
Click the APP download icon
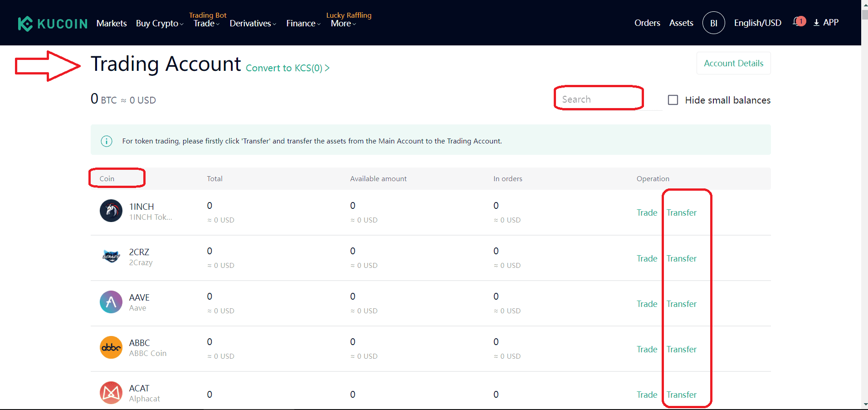pos(816,23)
